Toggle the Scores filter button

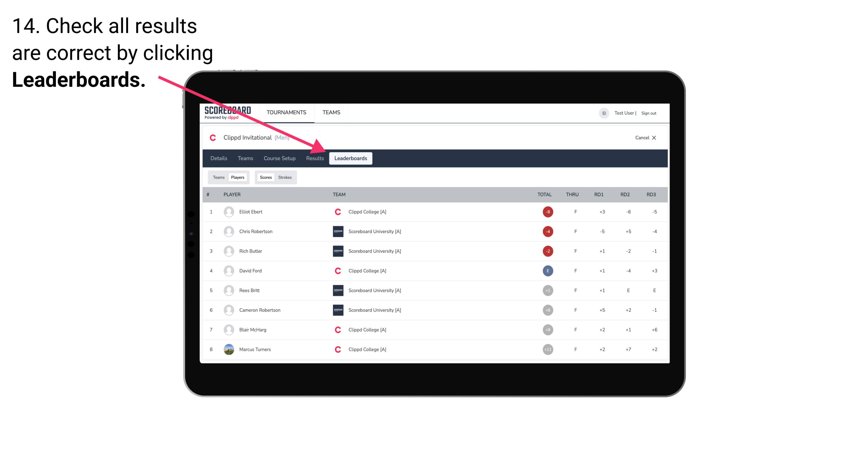tap(266, 177)
